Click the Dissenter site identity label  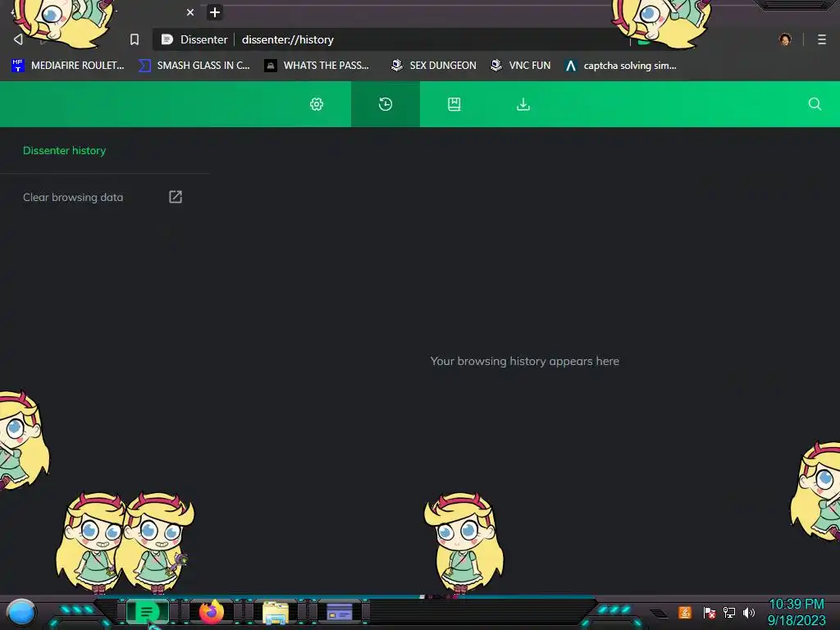tap(195, 39)
